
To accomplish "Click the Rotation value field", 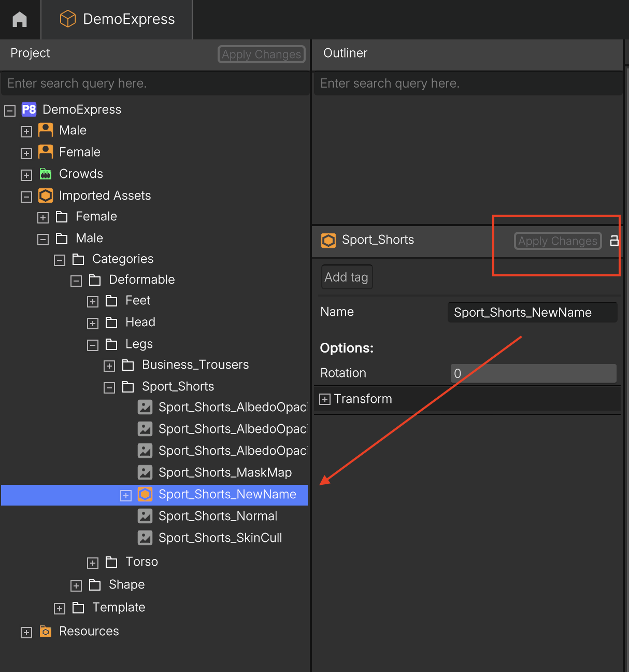I will 534,373.
